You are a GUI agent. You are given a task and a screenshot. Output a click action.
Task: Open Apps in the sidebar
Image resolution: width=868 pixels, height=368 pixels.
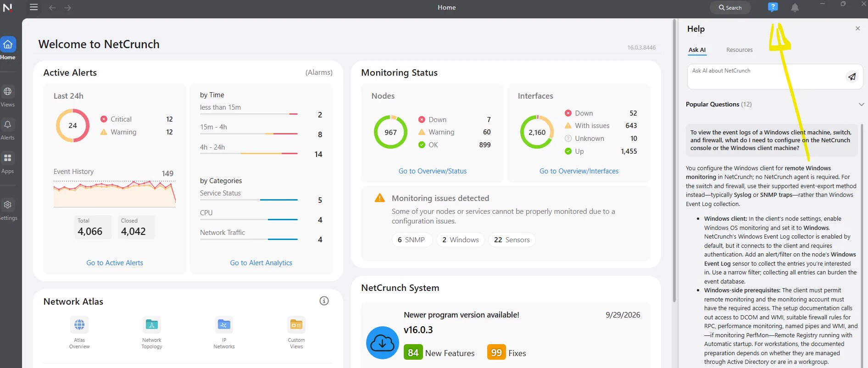(x=8, y=163)
